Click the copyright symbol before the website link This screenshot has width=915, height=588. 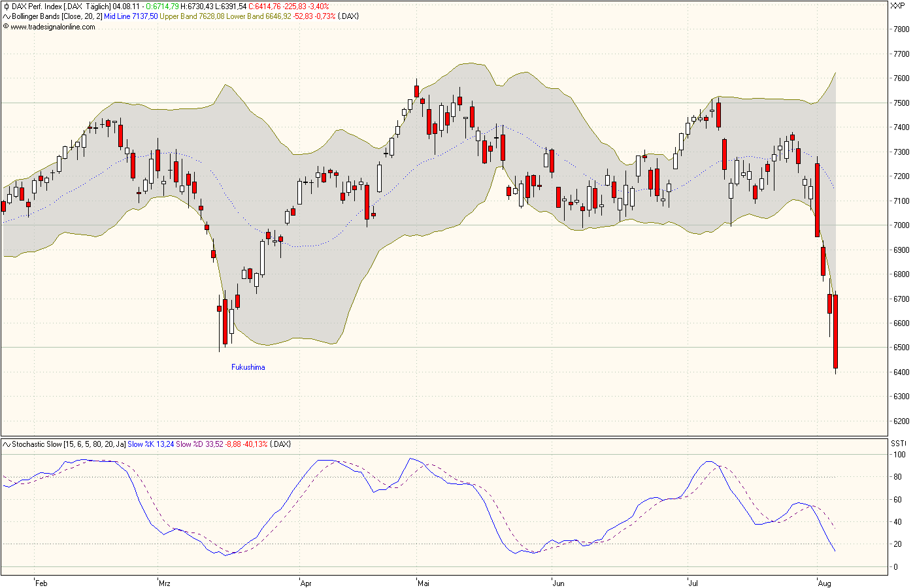click(x=7, y=27)
